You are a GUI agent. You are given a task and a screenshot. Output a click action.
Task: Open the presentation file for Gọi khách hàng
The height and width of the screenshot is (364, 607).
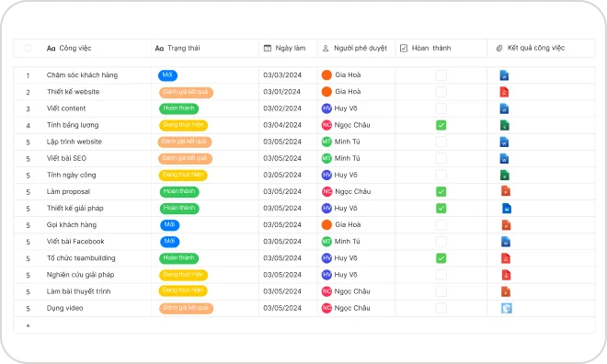(x=506, y=225)
